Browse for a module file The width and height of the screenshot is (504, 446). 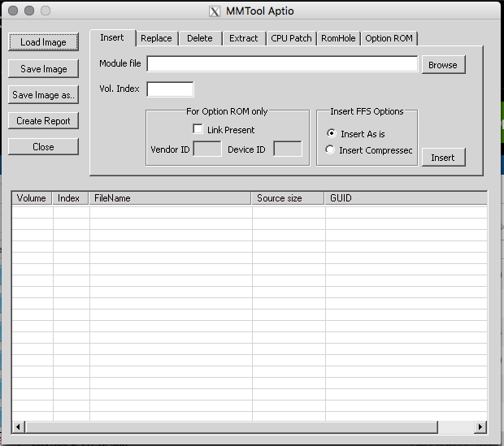443,65
